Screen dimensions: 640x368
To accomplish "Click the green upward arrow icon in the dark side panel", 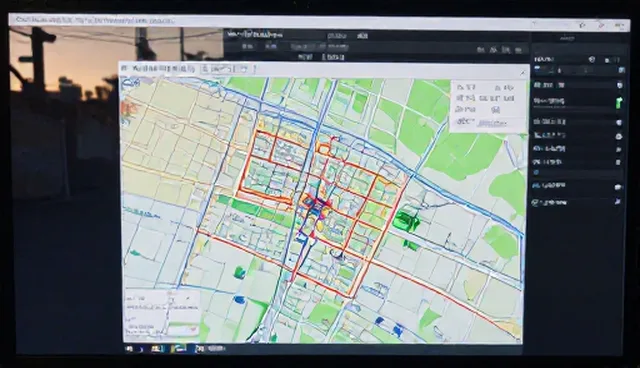I will point(619,102).
